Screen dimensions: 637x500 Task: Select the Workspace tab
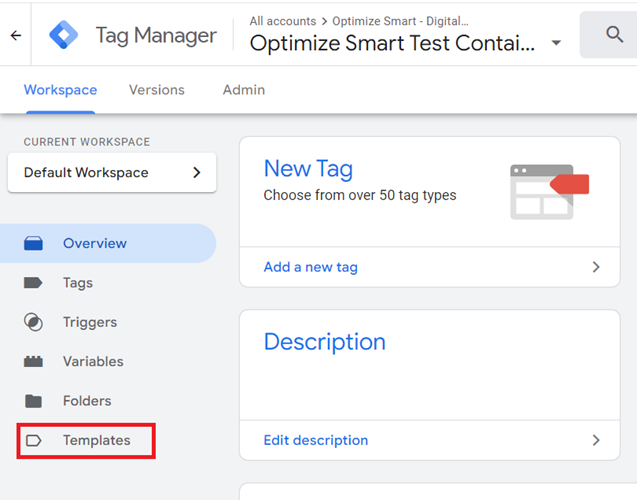(60, 90)
